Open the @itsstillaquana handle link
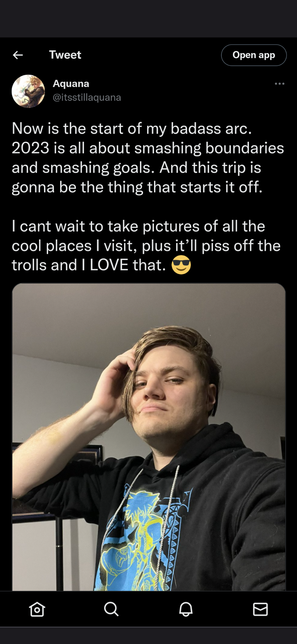This screenshot has width=297, height=644. (87, 98)
